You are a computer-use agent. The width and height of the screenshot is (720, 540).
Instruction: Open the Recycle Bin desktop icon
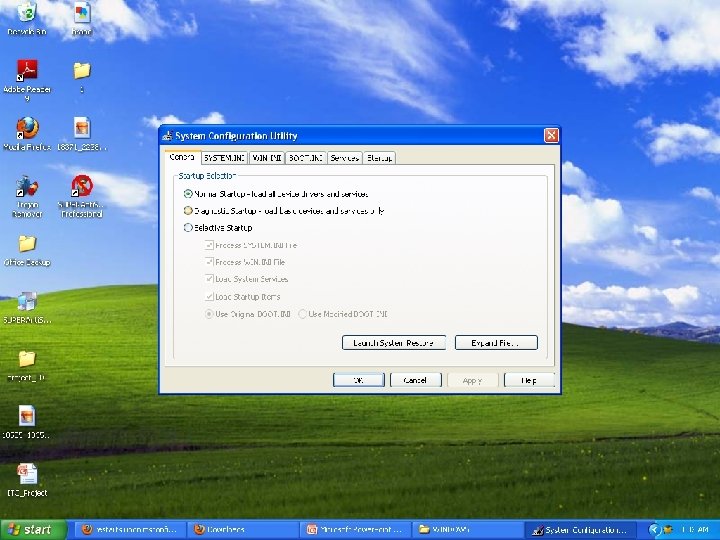[x=27, y=18]
